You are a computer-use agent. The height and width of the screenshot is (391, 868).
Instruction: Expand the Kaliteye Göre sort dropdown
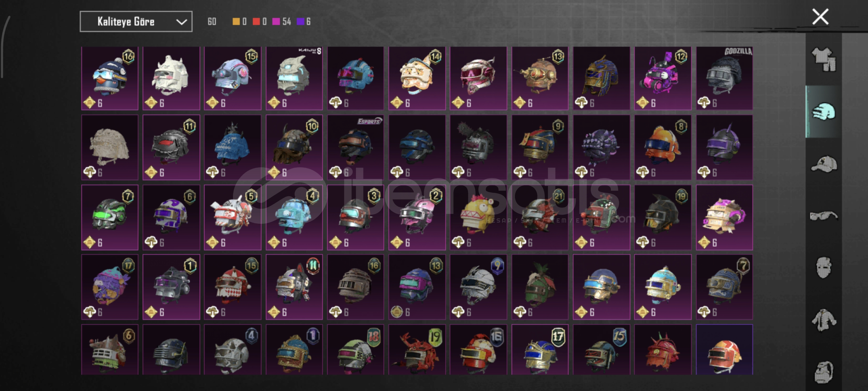(x=136, y=22)
